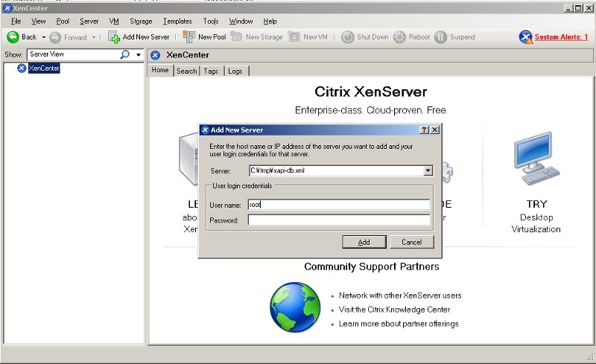The width and height of the screenshot is (596, 364).
Task: Click the Add New Server dialog help button
Action: (425, 130)
